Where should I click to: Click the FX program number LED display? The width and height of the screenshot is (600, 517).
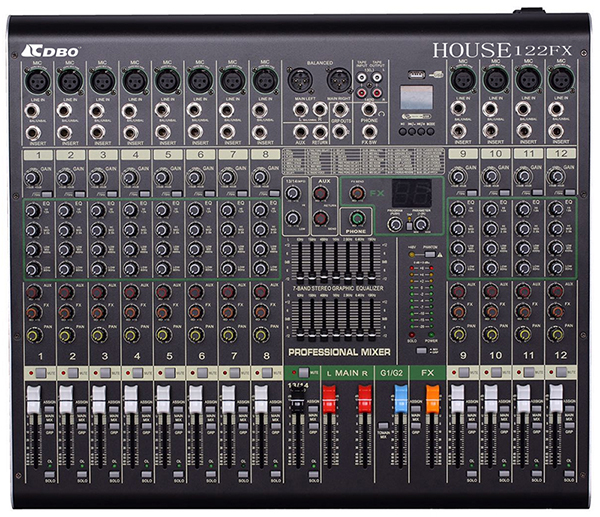(412, 193)
